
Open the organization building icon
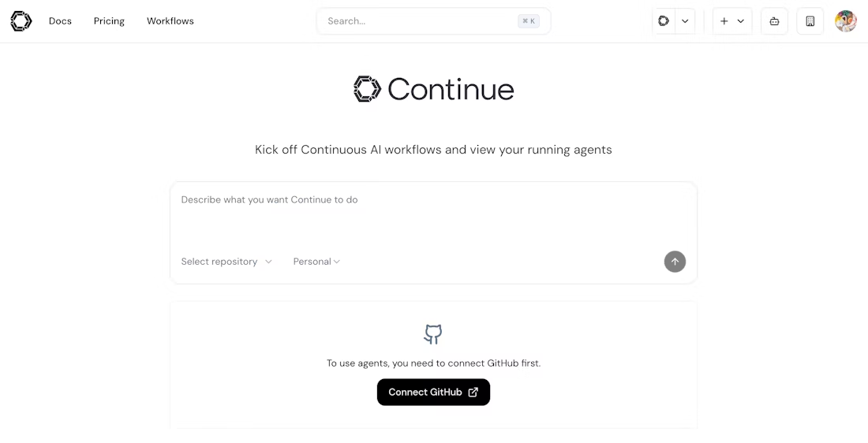(810, 21)
